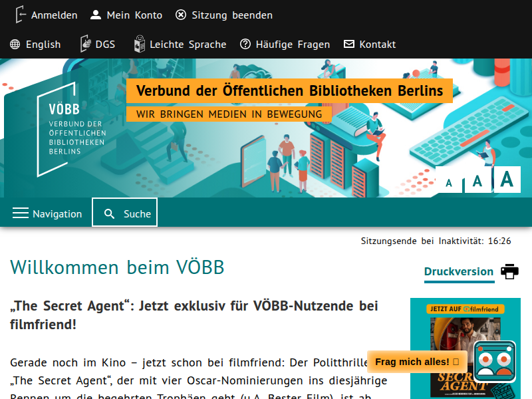This screenshot has width=532, height=399.
Task: Select smallest font size A
Action: [x=449, y=183]
